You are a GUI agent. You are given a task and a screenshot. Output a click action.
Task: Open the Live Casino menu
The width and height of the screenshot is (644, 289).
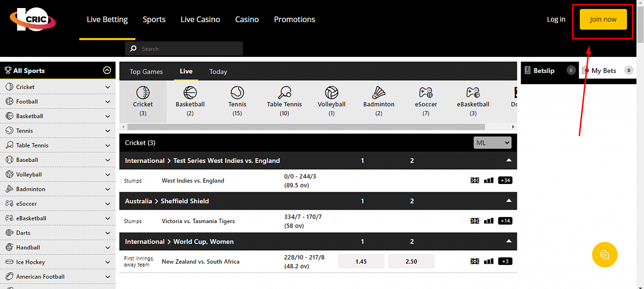[200, 19]
